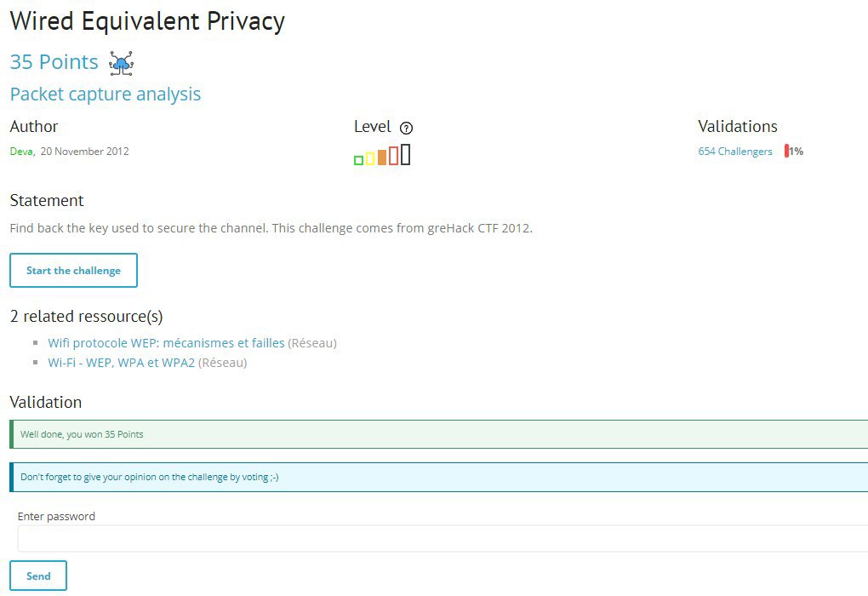Open Wi-Fi - WEP, WPA et WPA2 resource
Viewport: 868px width, 596px height.
121,363
